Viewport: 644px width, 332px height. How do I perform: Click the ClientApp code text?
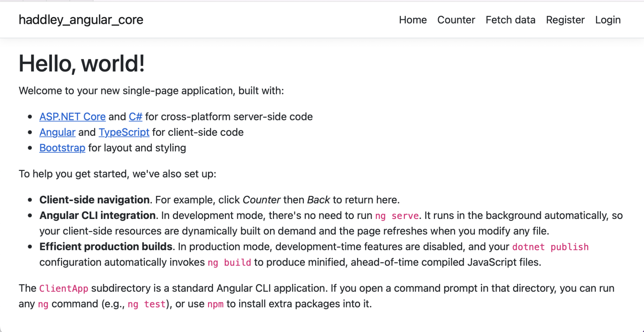pos(63,288)
